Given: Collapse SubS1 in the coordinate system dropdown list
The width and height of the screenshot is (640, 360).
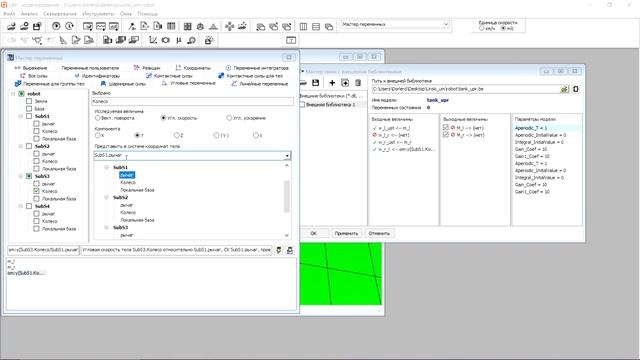Looking at the screenshot, I should click(106, 167).
